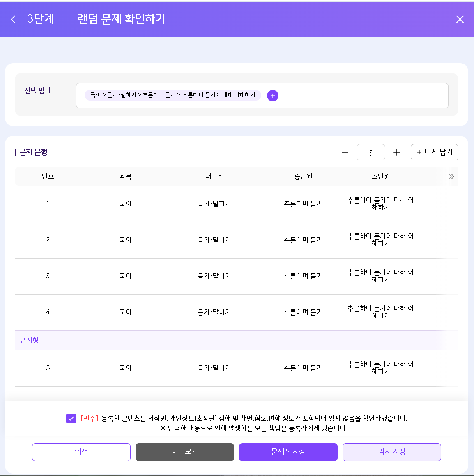Click the 이전 button

81,452
